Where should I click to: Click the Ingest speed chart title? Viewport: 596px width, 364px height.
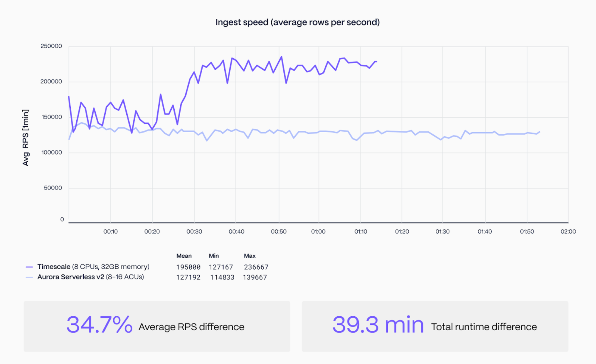click(297, 22)
